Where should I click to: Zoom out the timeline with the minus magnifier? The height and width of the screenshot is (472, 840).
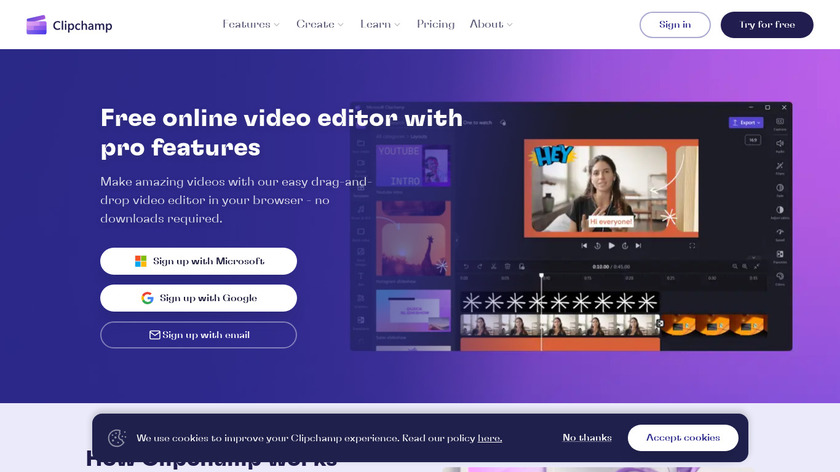734,266
